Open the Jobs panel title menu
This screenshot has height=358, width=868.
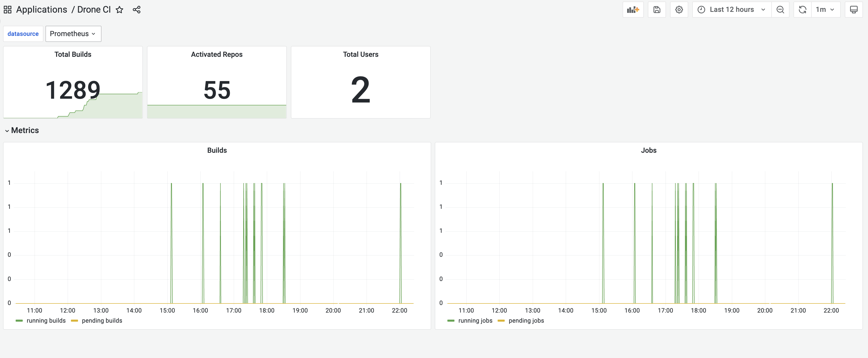pos(649,150)
